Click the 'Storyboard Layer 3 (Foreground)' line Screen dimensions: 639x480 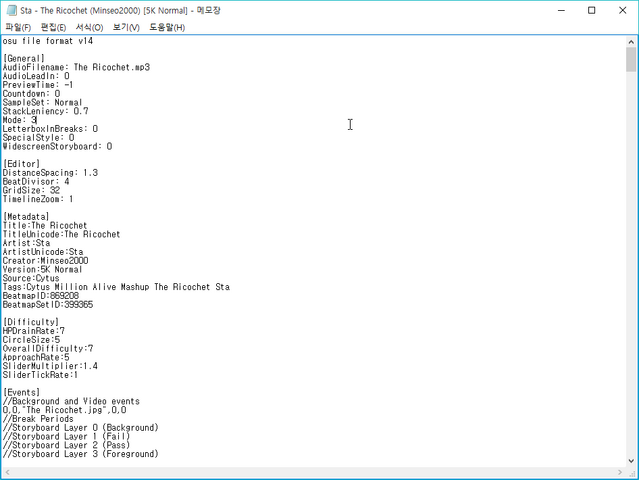[80, 454]
